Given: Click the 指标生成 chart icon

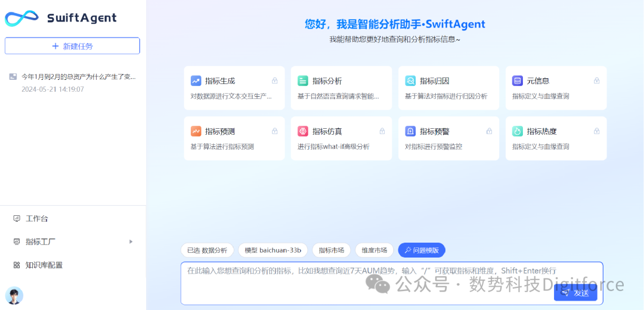Looking at the screenshot, I should 196,81.
